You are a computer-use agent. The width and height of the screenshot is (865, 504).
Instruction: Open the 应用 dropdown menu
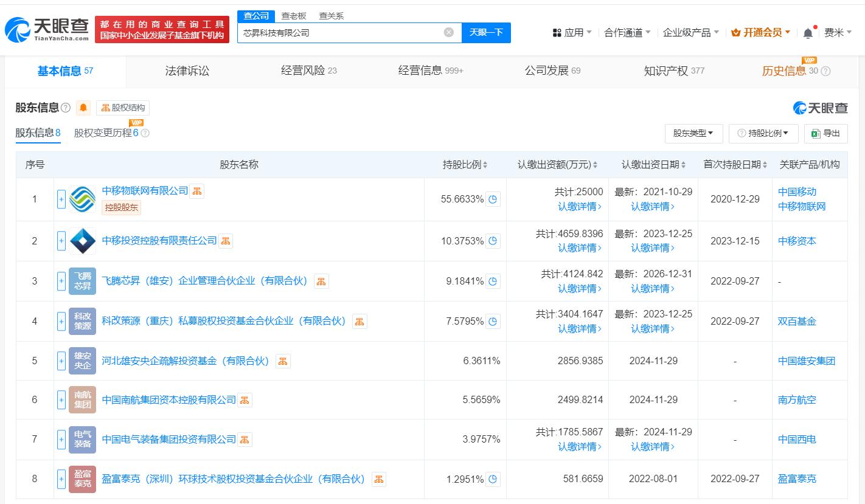[x=572, y=33]
